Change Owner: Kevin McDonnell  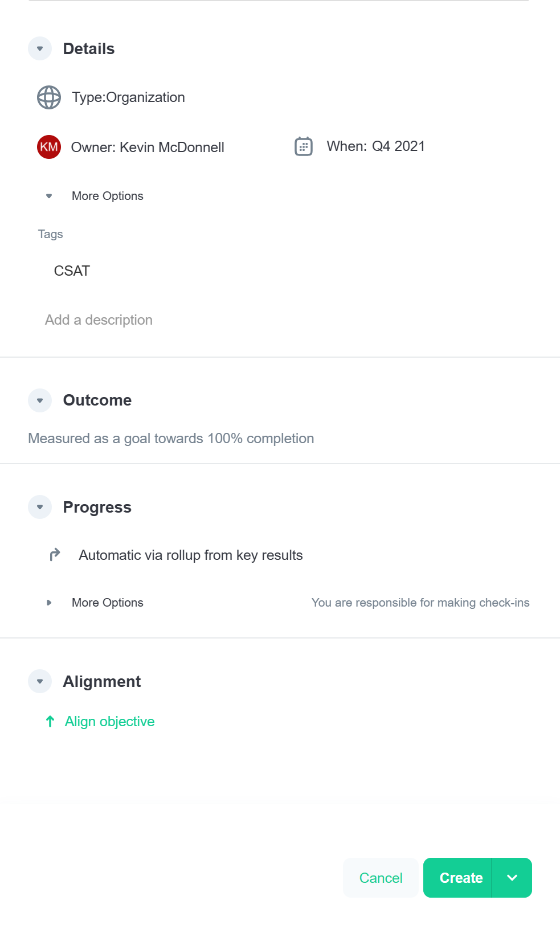click(148, 148)
